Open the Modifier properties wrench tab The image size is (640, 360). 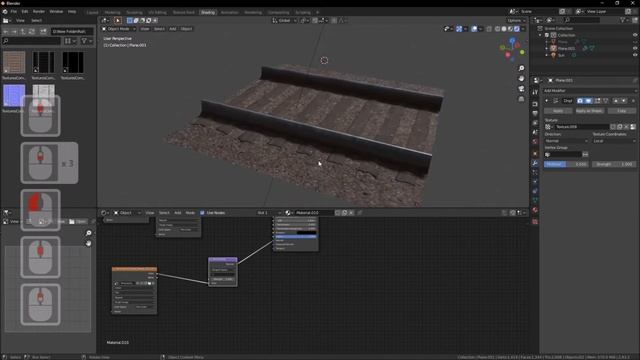pyautogui.click(x=535, y=163)
